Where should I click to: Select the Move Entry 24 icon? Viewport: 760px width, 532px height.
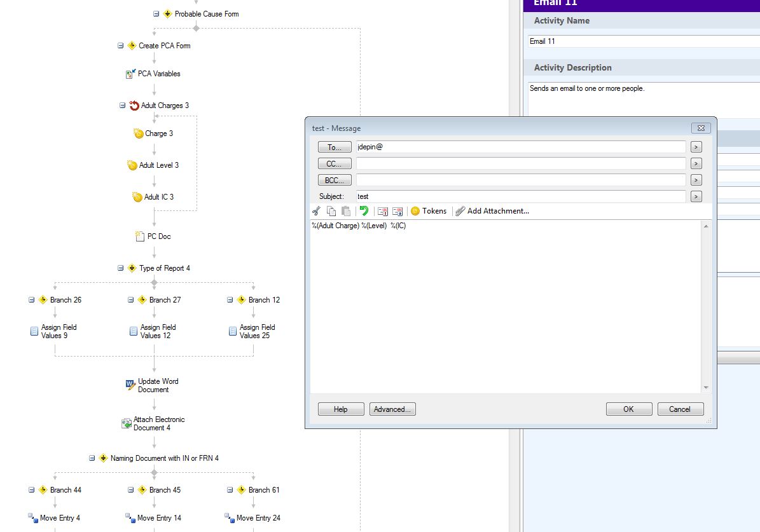point(230,518)
